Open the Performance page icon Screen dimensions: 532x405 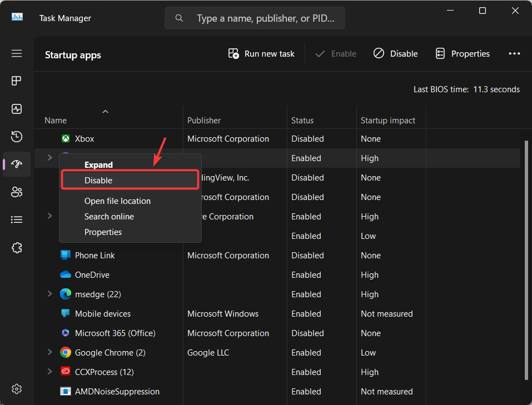[17, 109]
